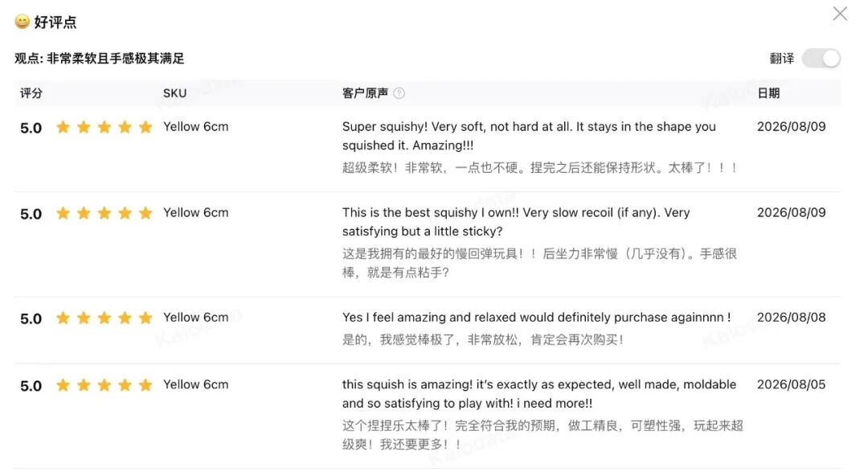Click the star rating of 'best squishy' review
868x472 pixels.
[104, 213]
